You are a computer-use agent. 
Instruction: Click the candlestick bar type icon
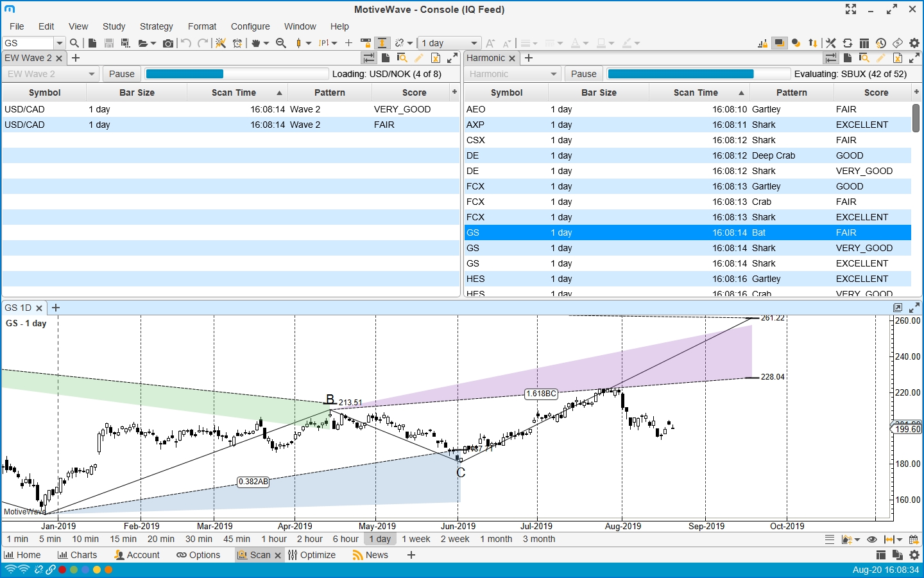298,43
